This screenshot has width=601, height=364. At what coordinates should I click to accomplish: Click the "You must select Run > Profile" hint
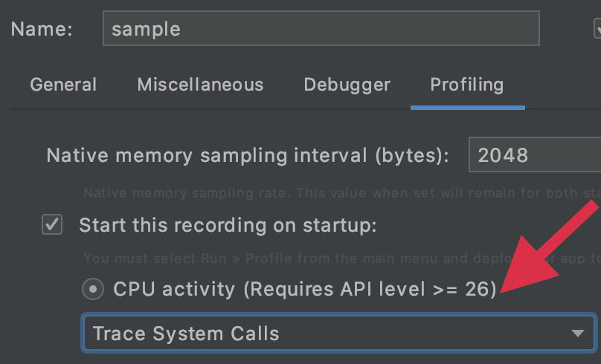(x=298, y=259)
